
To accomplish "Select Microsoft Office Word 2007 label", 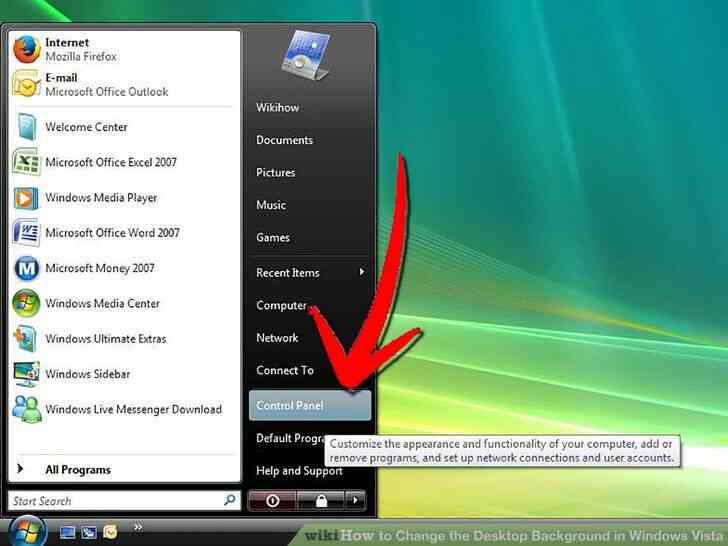I will pos(112,233).
